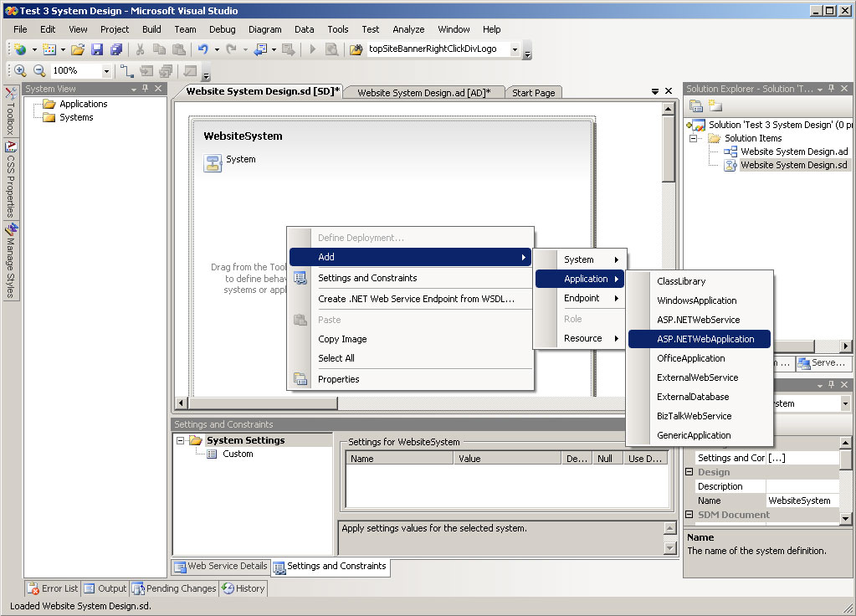The height and width of the screenshot is (616, 856).
Task: Open the System View panel options dropdown
Action: click(134, 89)
